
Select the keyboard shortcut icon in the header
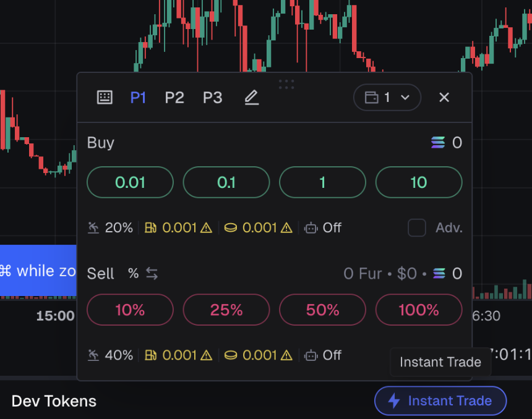click(105, 97)
